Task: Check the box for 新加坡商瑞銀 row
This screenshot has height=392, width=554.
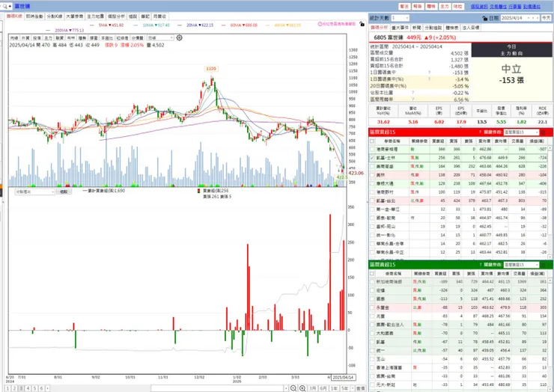Action: pos(372,282)
